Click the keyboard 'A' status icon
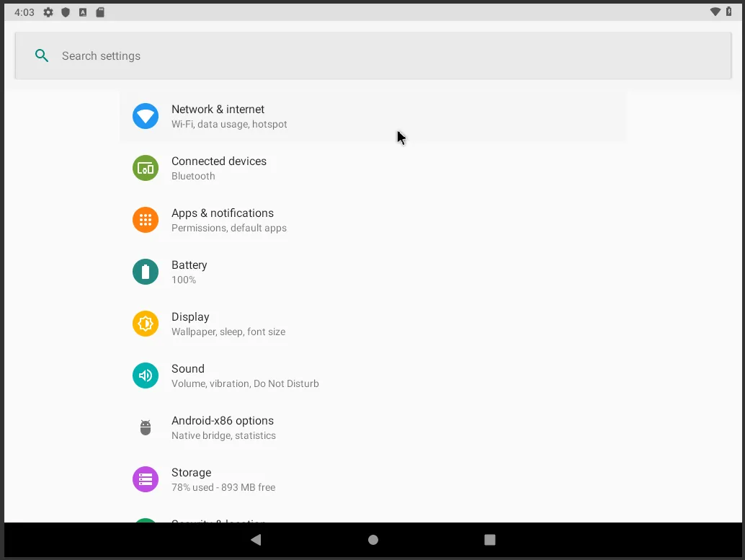The width and height of the screenshot is (745, 560). pos(83,12)
